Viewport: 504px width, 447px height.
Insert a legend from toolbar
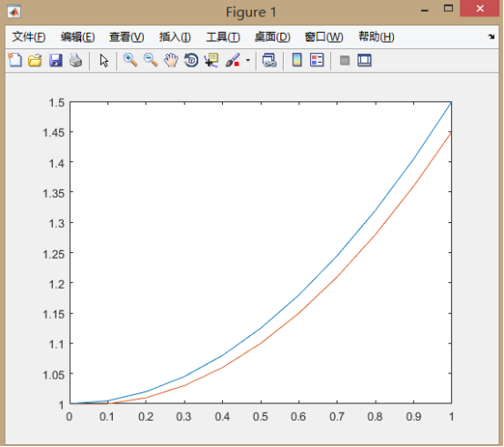[317, 60]
